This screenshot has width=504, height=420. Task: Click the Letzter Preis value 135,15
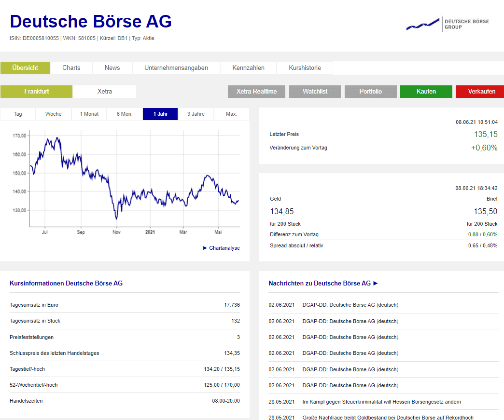coord(486,134)
